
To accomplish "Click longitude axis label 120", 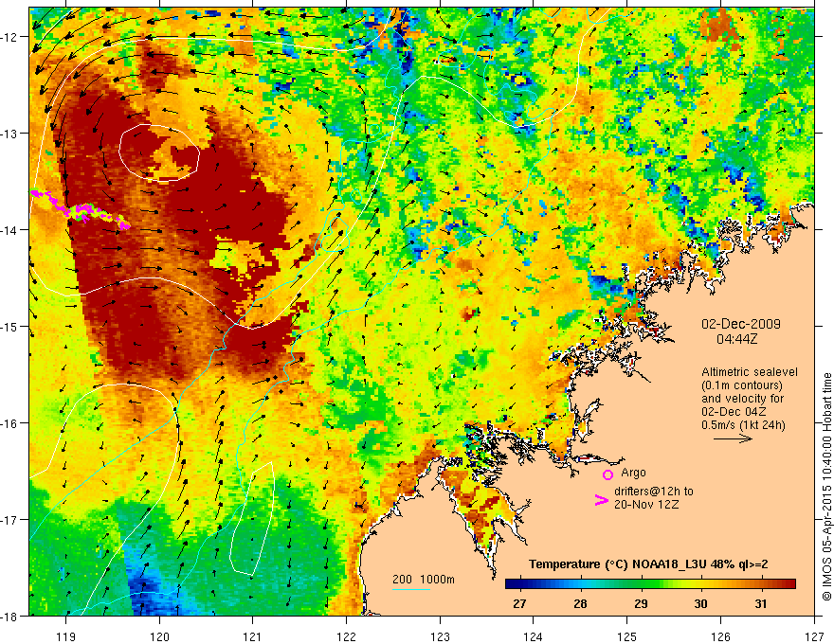I will click(x=159, y=636).
